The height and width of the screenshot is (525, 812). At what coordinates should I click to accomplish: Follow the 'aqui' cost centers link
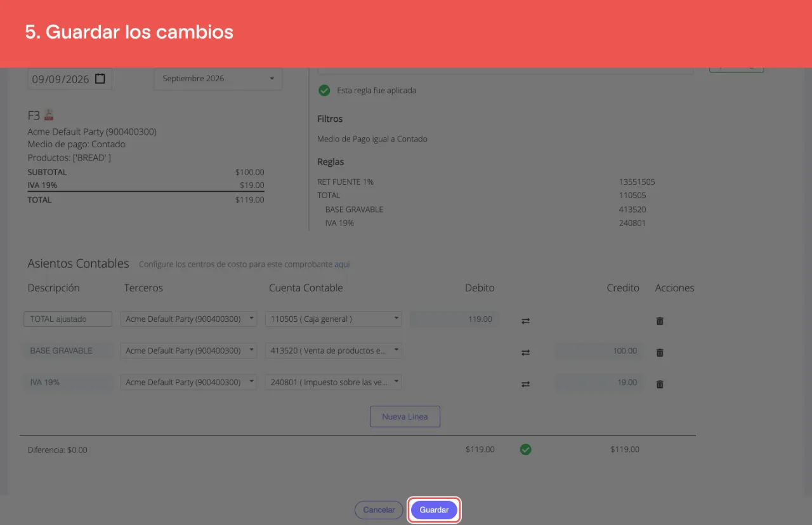[342, 264]
